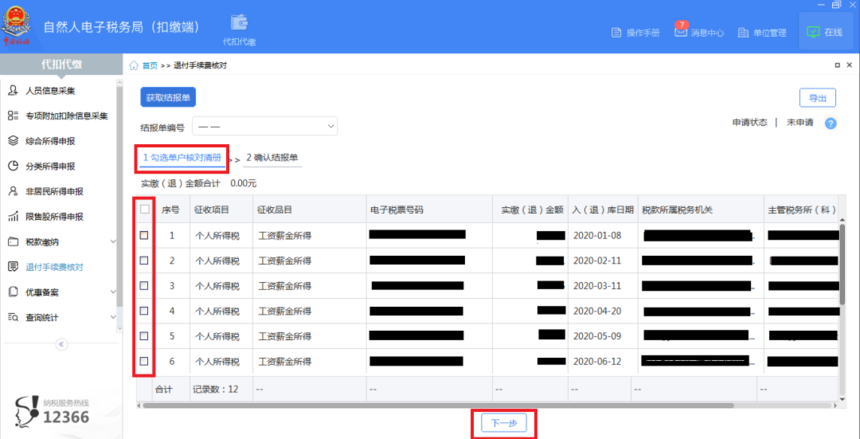The width and height of the screenshot is (860, 439).
Task: Check the checkbox for row 1
Action: 144,235
